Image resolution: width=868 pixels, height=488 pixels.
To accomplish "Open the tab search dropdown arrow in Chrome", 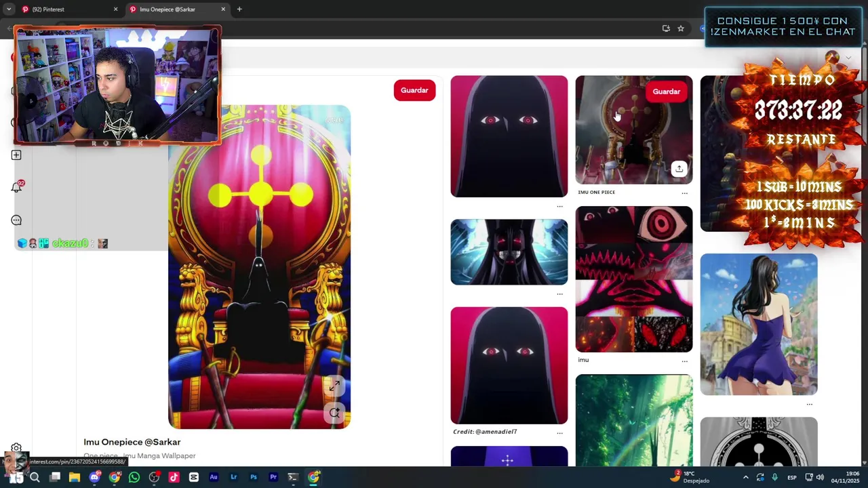I will coord(8,9).
